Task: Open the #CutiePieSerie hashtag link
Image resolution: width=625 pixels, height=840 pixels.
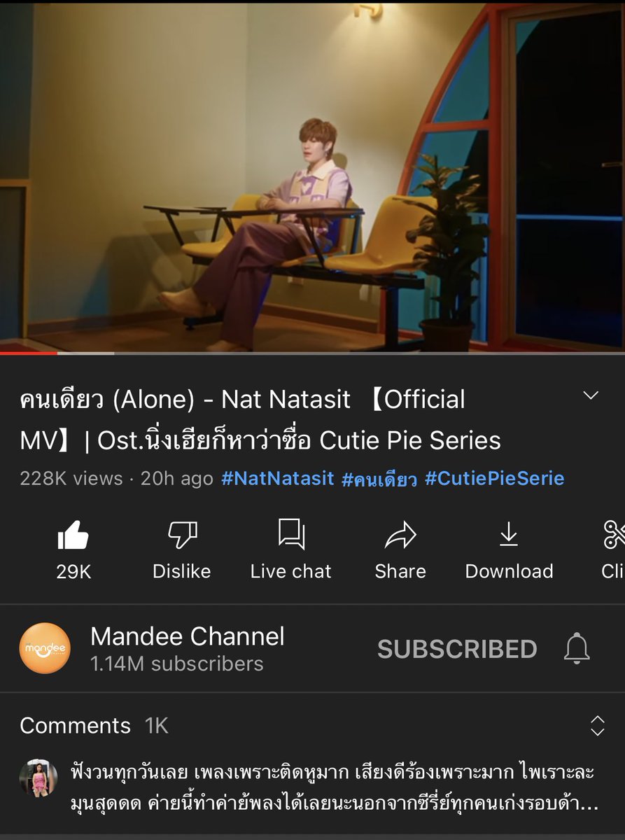Action: (x=494, y=479)
